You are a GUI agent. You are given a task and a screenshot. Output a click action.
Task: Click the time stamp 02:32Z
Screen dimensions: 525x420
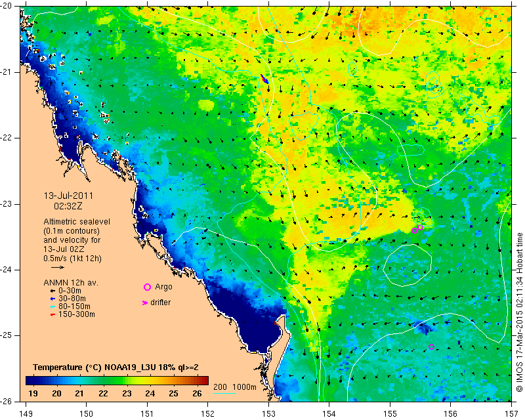click(x=68, y=206)
